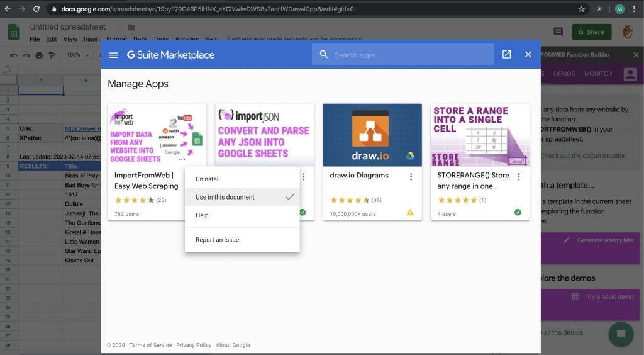Click the browser forward arrow
This screenshot has height=355, width=644.
22,9
